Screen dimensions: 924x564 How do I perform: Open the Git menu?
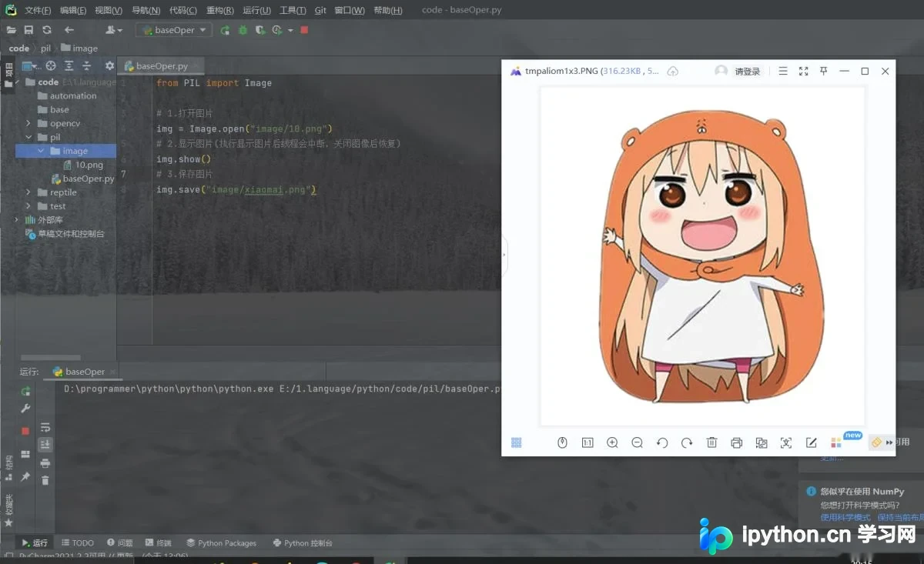(x=320, y=10)
